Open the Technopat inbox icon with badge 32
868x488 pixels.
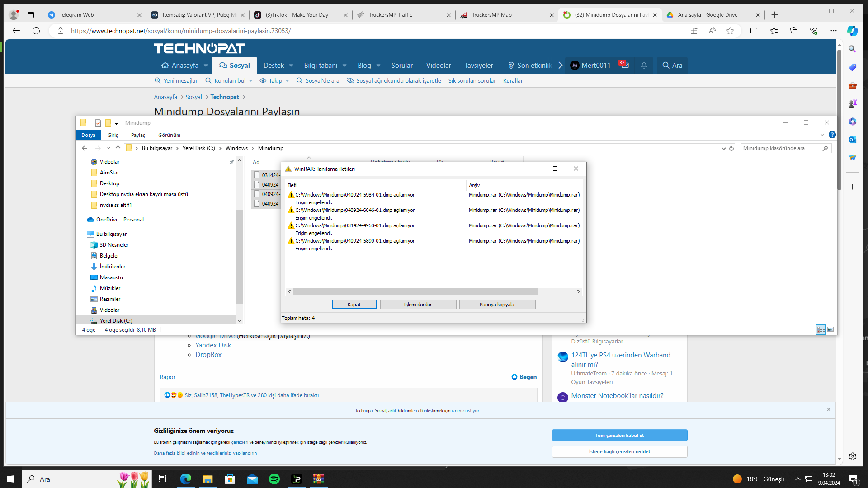624,65
